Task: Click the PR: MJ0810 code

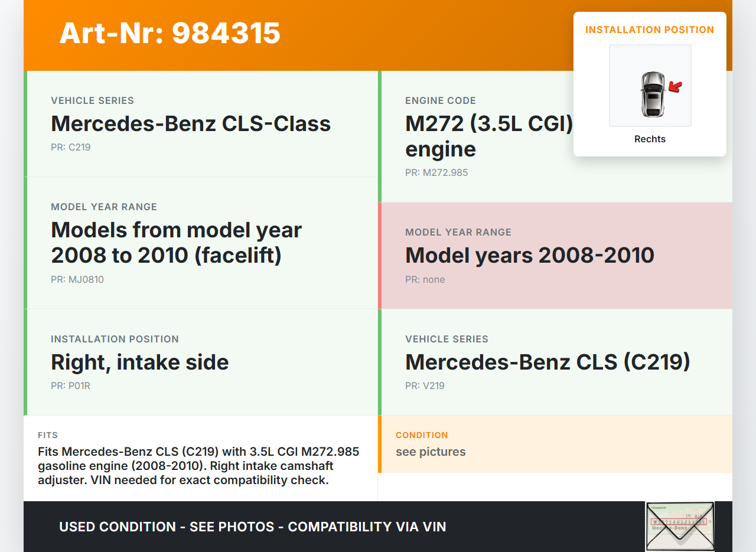Action: click(x=77, y=280)
